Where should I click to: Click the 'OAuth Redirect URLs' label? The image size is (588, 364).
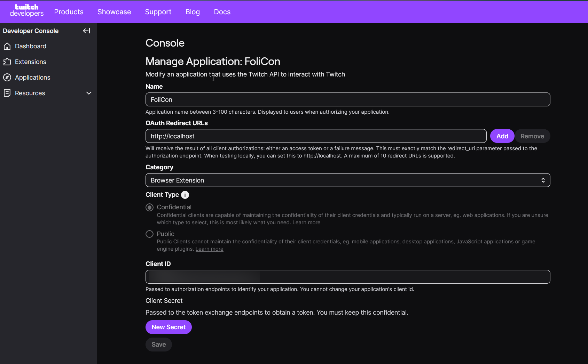tap(177, 123)
